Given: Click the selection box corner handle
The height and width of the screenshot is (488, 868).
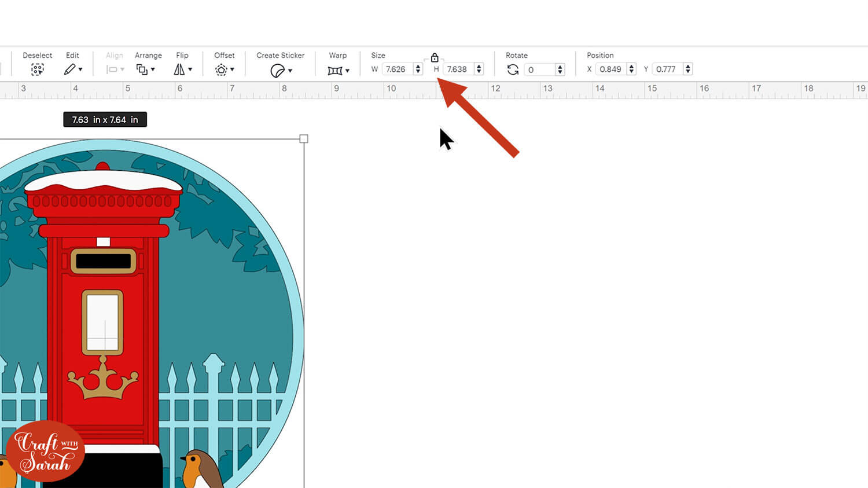Looking at the screenshot, I should 304,139.
